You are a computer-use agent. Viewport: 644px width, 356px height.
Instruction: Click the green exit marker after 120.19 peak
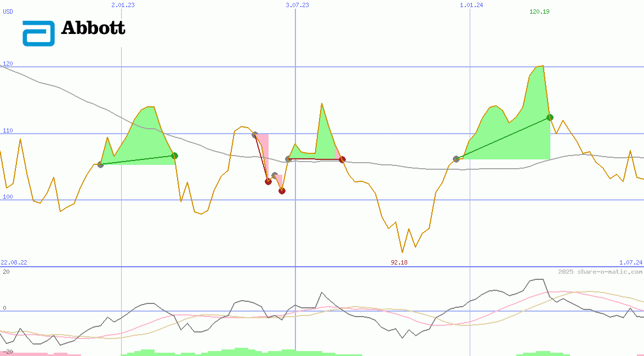550,118
